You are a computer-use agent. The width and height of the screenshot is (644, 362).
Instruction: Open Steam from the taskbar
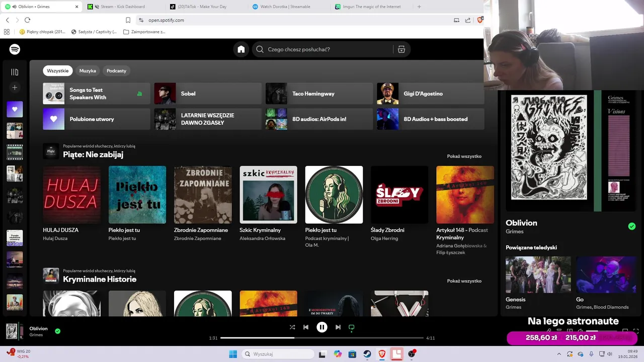tap(367, 354)
